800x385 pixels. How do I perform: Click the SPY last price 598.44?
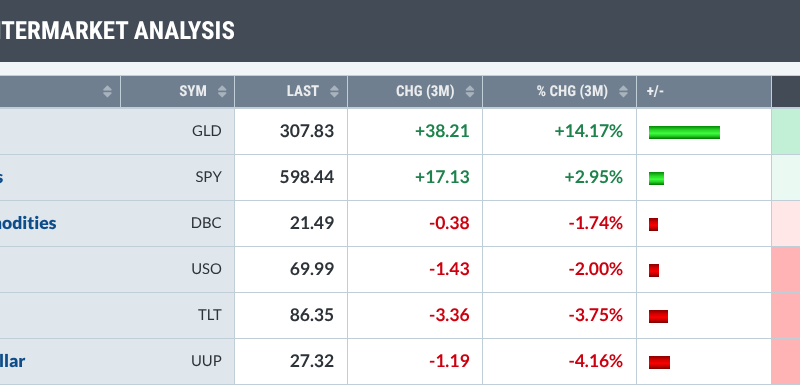pyautogui.click(x=307, y=177)
